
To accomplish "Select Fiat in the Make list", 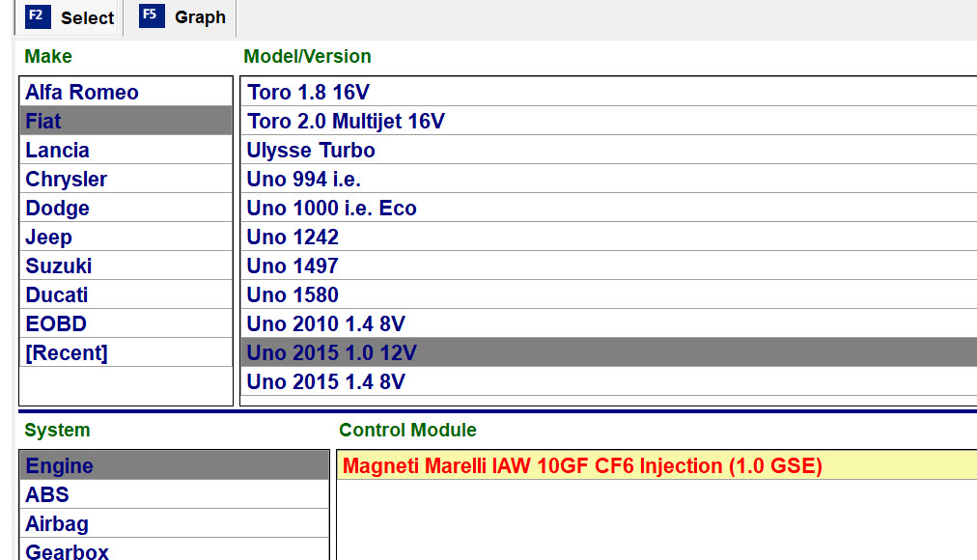I will pos(126,121).
